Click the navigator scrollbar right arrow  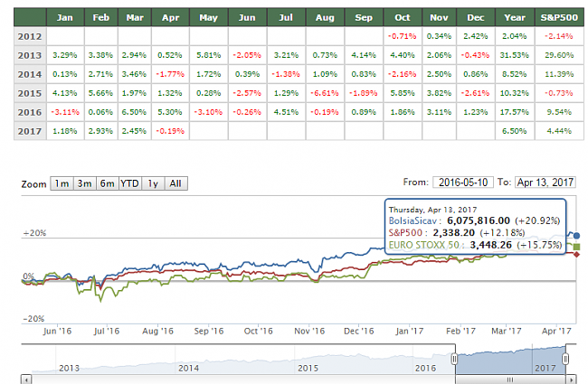coord(571,379)
